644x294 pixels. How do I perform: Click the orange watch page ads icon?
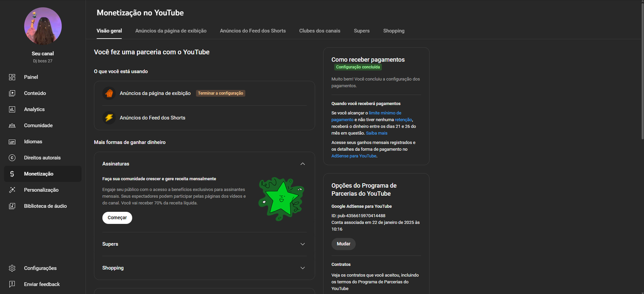pos(109,93)
